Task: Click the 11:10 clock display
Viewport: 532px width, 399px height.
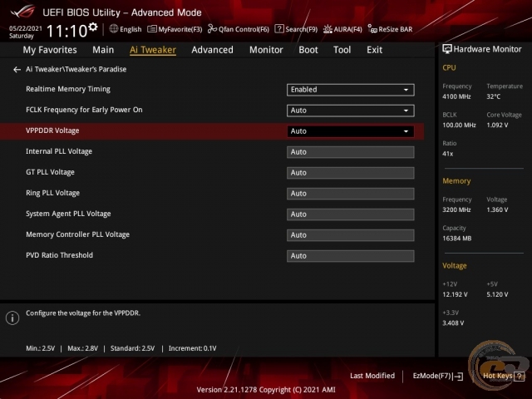Action: [x=66, y=31]
